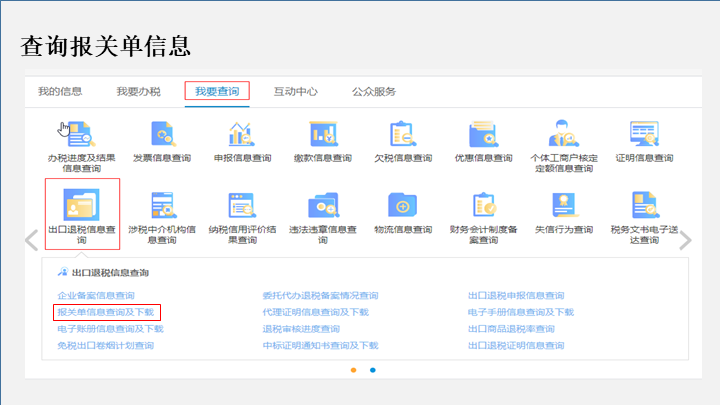Select 出口退税信息查询 folder icon
The image size is (720, 405).
(x=81, y=205)
